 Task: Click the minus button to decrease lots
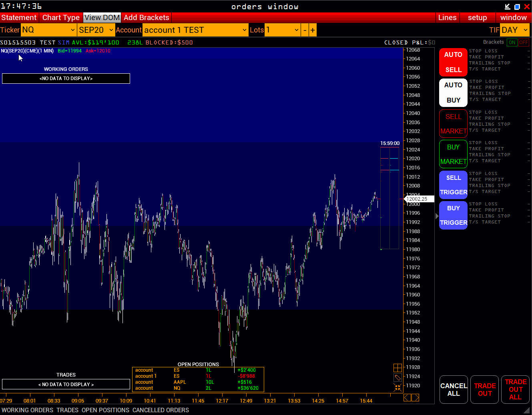pos(305,30)
